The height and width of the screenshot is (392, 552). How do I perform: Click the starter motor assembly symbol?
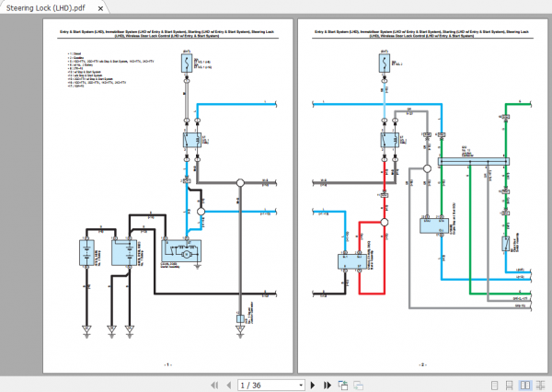[x=181, y=251]
